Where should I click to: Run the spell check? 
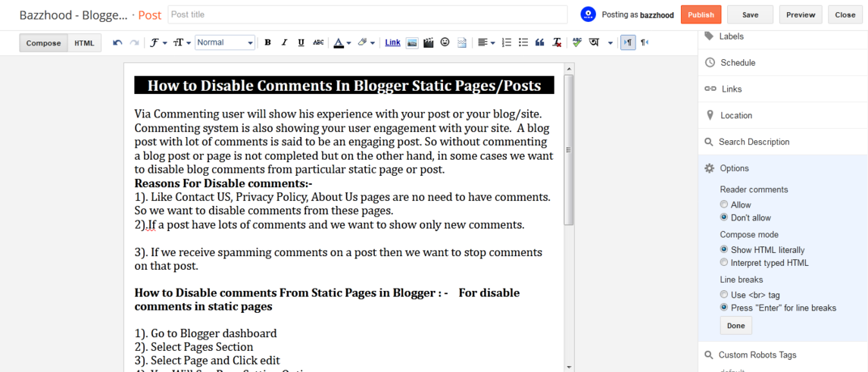pos(577,42)
